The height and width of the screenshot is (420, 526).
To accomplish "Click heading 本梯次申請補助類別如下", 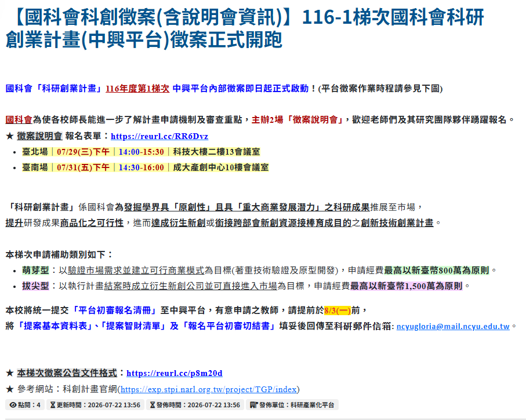I will click(x=59, y=255).
